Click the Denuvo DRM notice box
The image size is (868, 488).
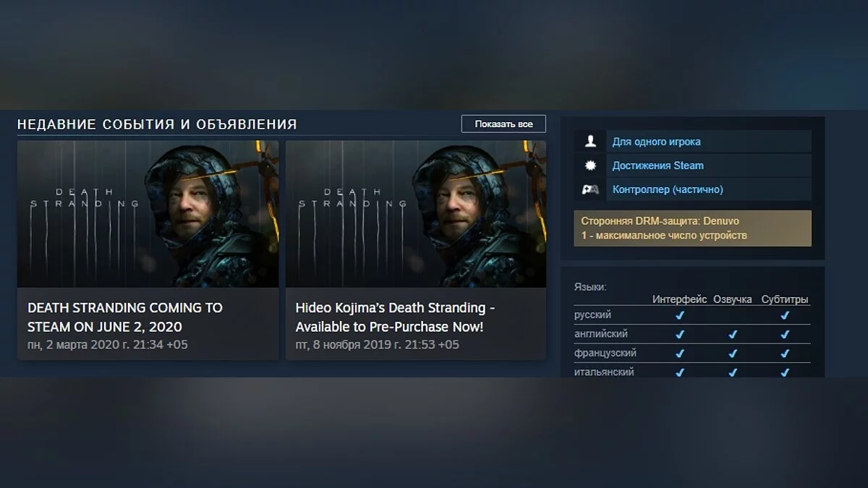(692, 228)
